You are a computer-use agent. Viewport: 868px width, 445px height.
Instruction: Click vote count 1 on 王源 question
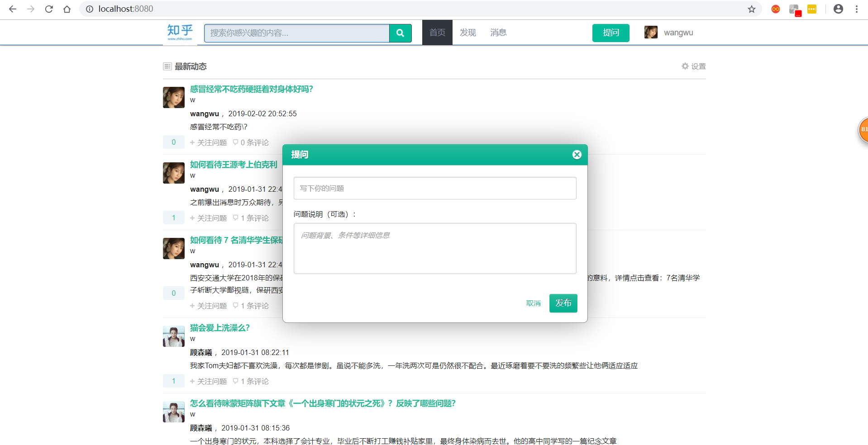(174, 218)
